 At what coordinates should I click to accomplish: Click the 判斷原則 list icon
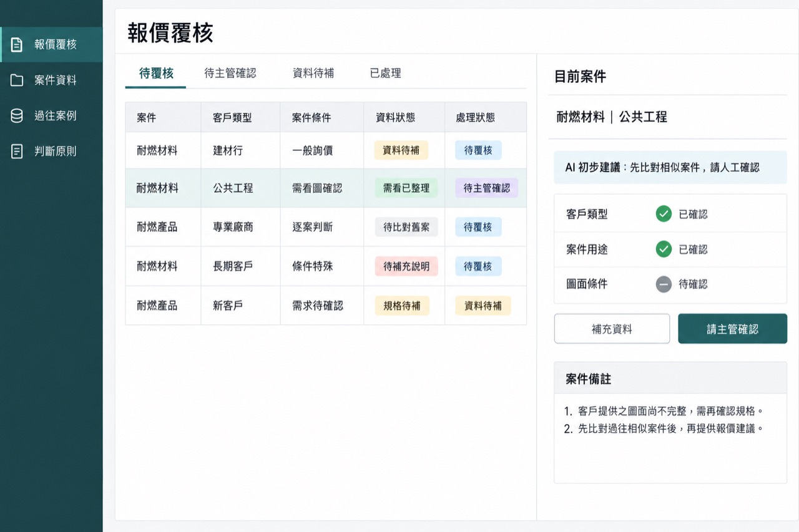coord(17,152)
